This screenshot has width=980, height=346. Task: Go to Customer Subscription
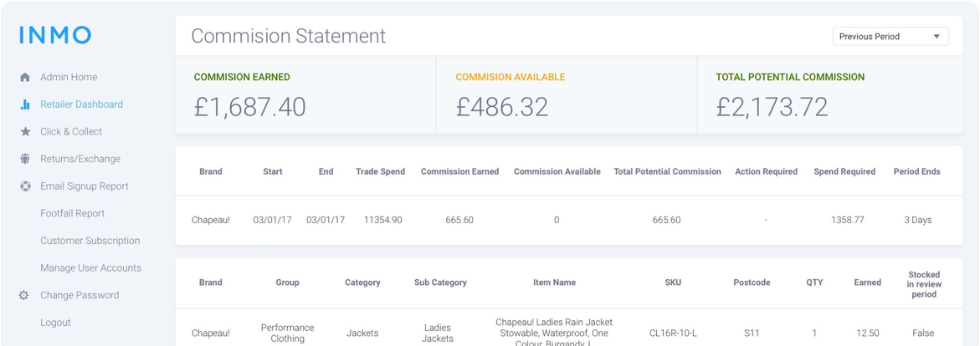point(90,241)
